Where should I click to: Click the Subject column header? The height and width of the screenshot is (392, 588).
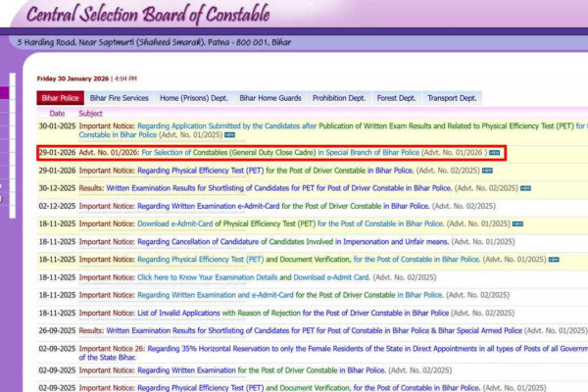90,114
